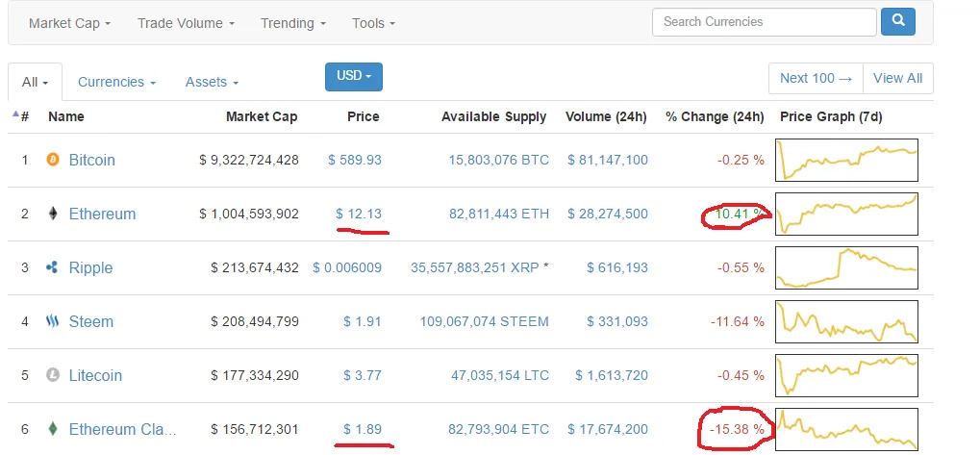Click Ethereum price $ 12.13
Image resolution: width=980 pixels, height=455 pixels.
pyautogui.click(x=358, y=214)
